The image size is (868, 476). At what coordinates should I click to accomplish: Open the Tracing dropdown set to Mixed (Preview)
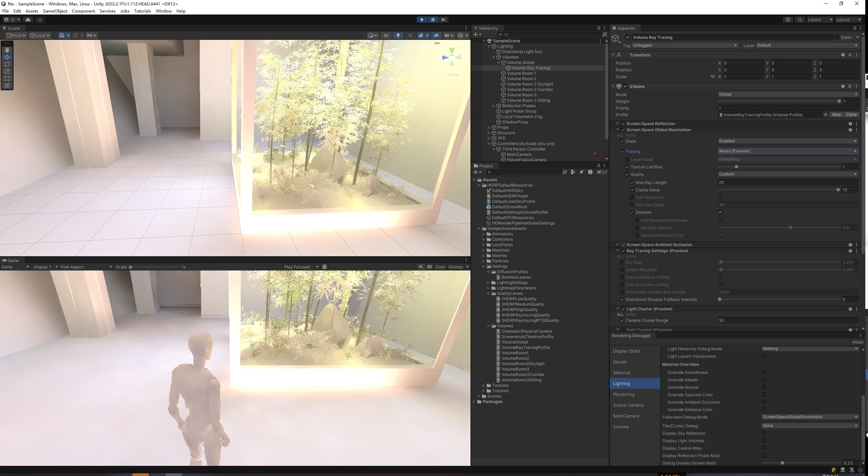(x=788, y=151)
